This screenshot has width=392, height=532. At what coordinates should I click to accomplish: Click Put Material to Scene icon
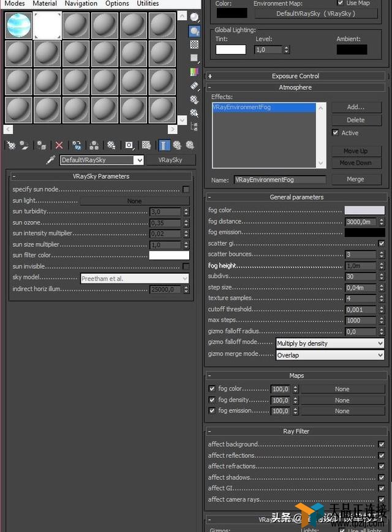(24, 145)
